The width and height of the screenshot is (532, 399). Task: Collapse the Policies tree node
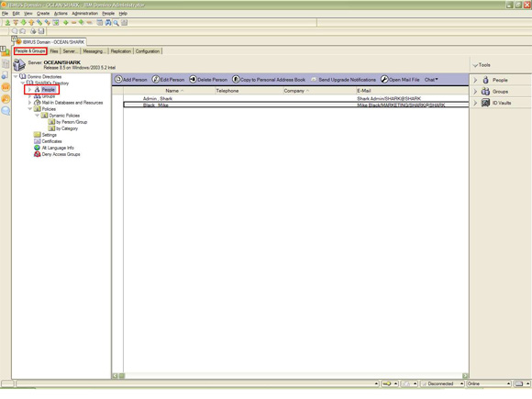click(x=30, y=109)
